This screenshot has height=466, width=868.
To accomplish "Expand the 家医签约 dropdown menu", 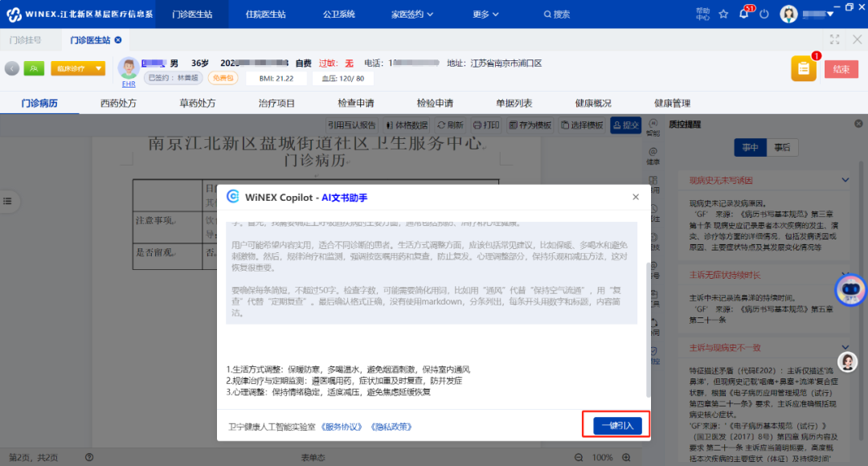I will pos(411,14).
